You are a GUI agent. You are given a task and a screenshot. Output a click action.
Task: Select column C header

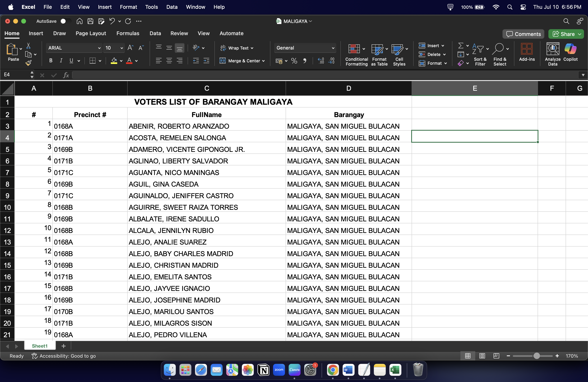207,88
